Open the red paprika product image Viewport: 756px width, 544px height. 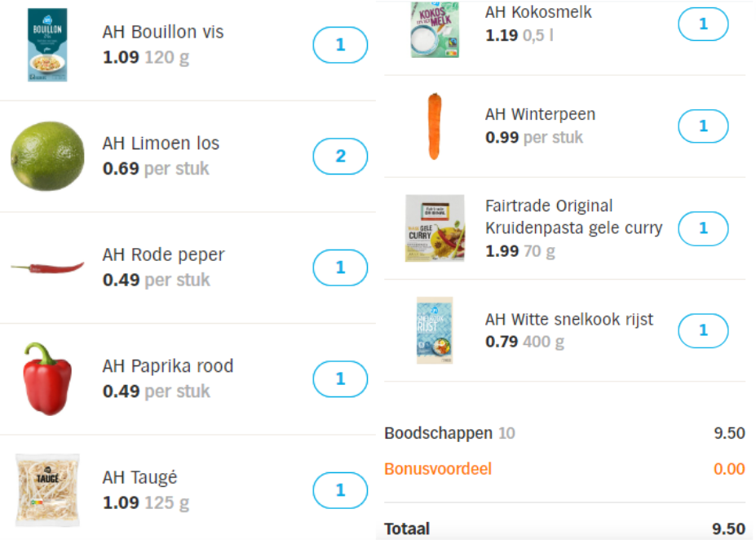[47, 378]
